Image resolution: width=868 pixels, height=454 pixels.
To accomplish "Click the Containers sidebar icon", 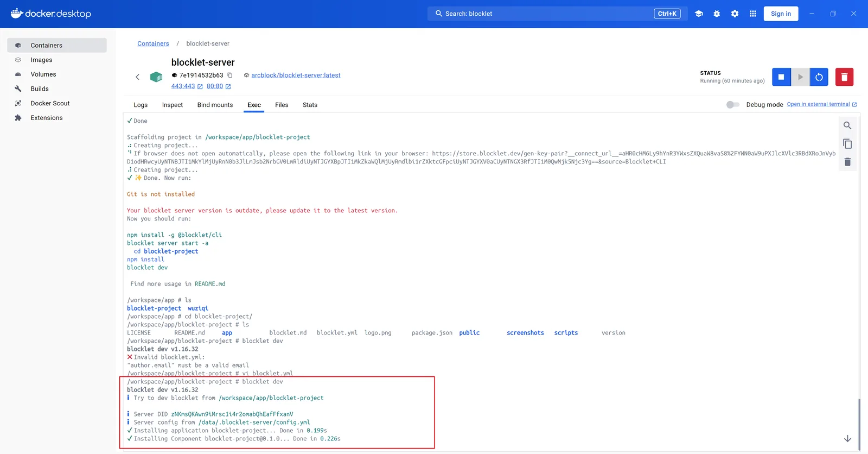I will click(18, 46).
